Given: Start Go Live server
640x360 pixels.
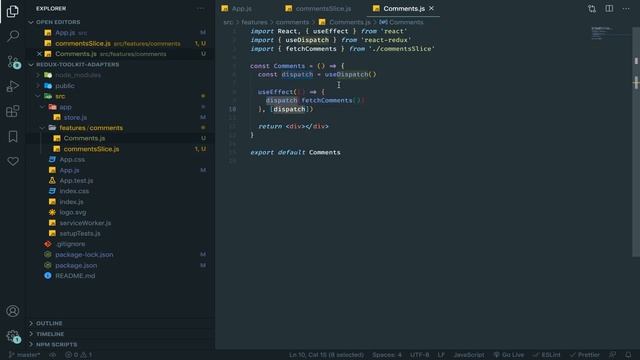Looking at the screenshot, I should click(509, 355).
